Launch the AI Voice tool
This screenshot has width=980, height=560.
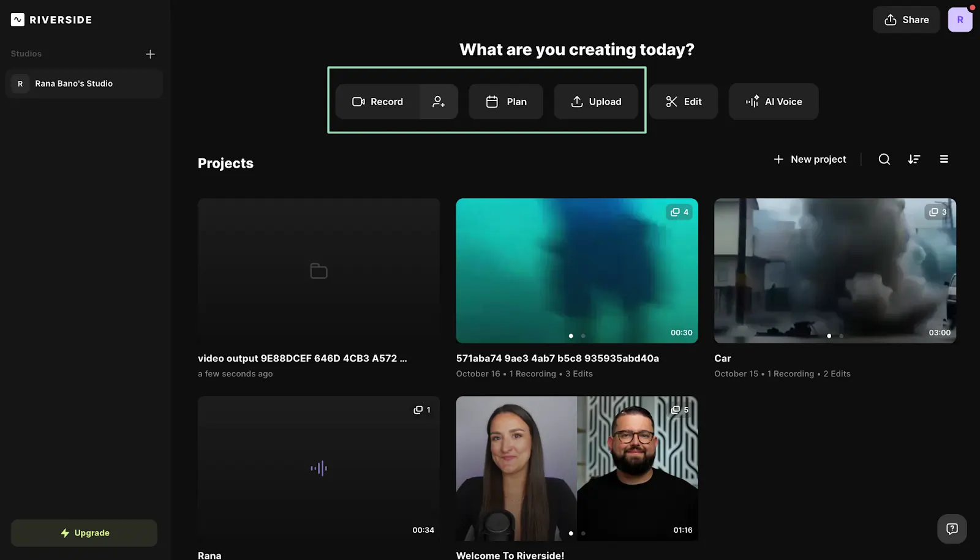click(x=774, y=102)
